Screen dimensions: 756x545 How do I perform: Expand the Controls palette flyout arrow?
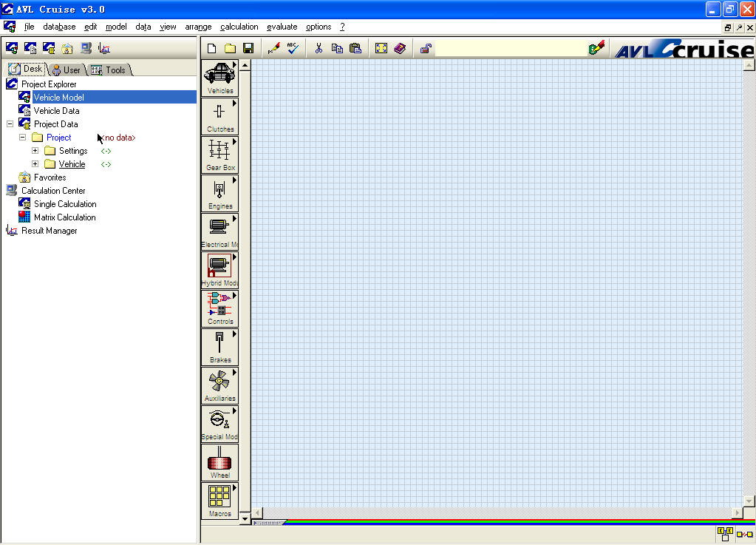point(234,296)
